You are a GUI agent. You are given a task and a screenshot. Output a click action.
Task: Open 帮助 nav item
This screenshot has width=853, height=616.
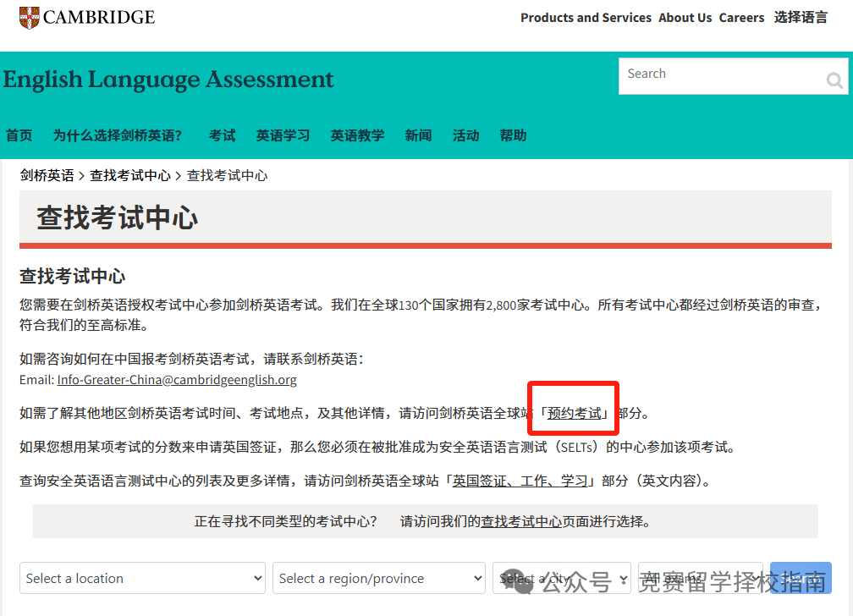(513, 135)
